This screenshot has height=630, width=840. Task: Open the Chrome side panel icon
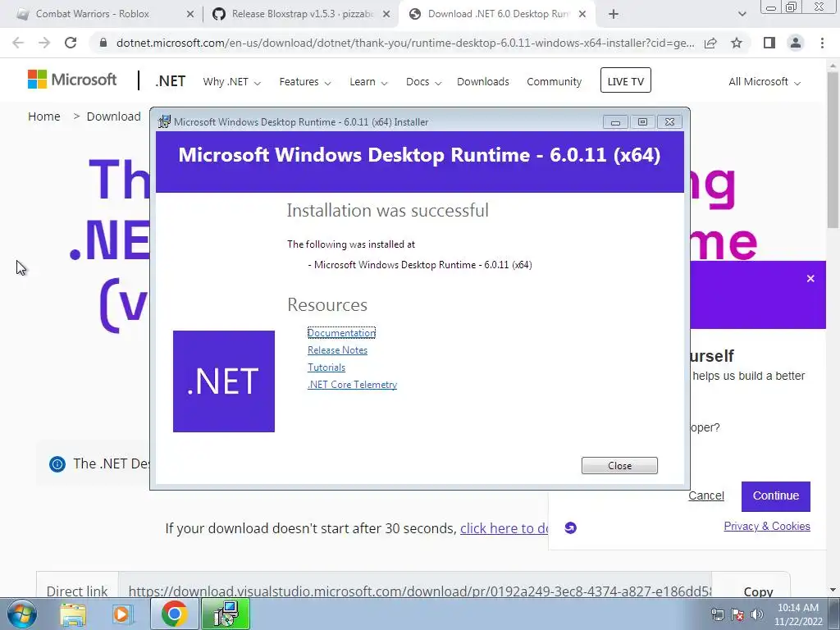click(x=769, y=43)
